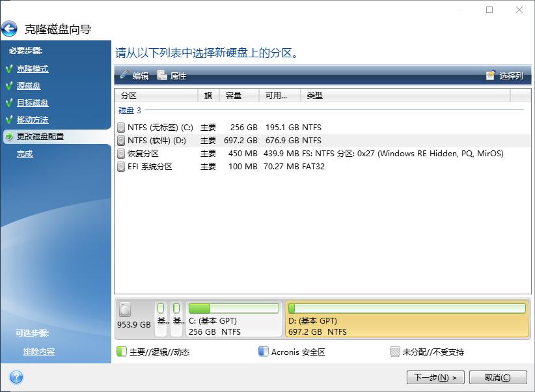535x392 pixels.
Task: Click the partition icon next to 恢复分区
Action: tap(121, 154)
